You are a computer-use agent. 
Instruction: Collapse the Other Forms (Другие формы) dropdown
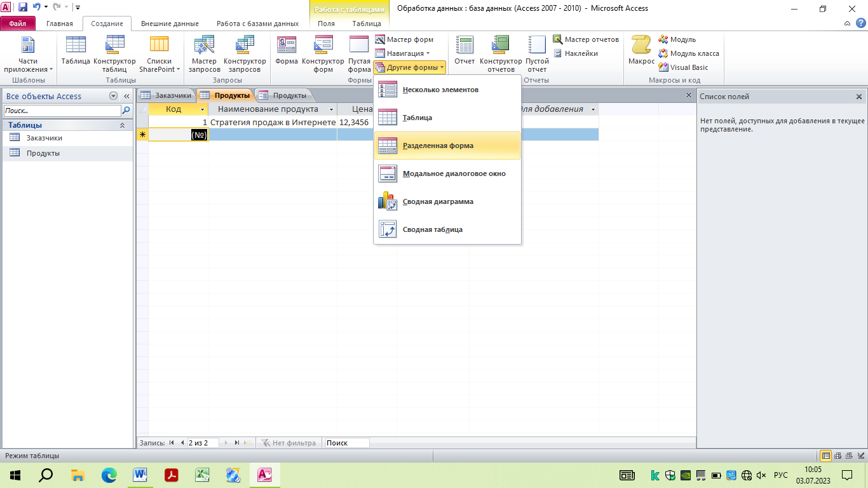pos(409,67)
